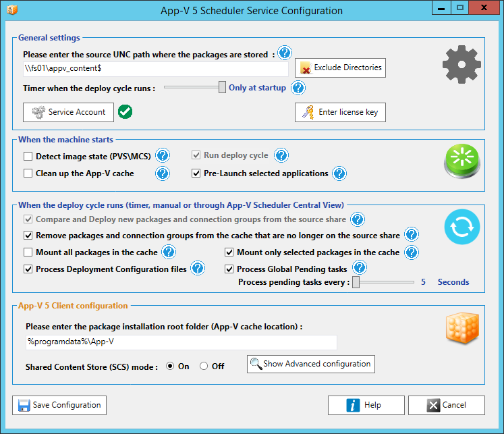Click help icon for Process Deployment Configuration files

click(x=198, y=269)
